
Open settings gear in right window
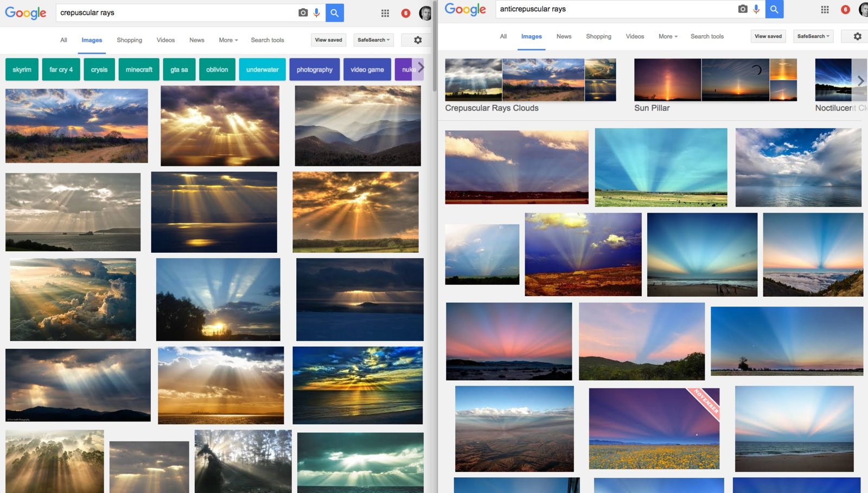coord(857,36)
